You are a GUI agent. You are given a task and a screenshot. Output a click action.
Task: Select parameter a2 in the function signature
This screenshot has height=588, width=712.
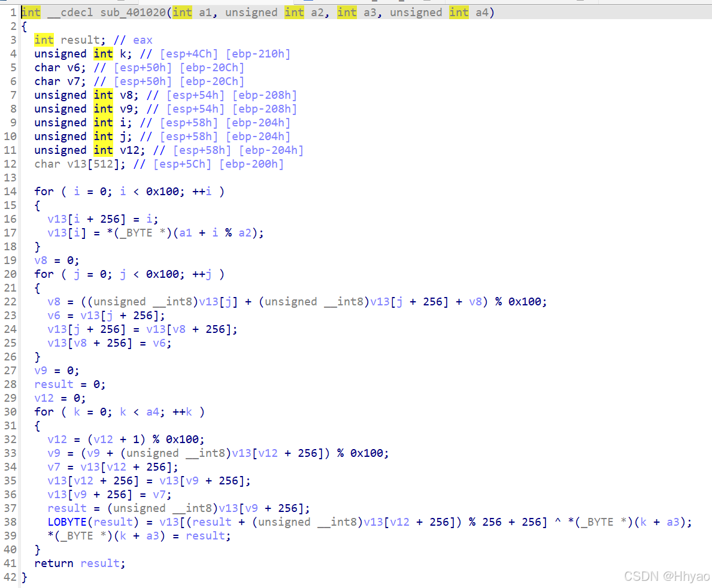tap(317, 12)
